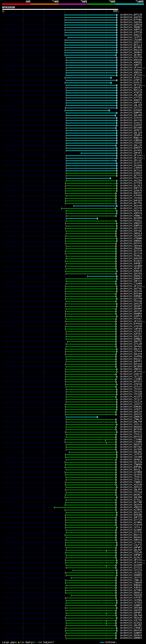Click the green ~80% identity legend segment
Screen dimensions: 146x644
(x=101, y=4)
